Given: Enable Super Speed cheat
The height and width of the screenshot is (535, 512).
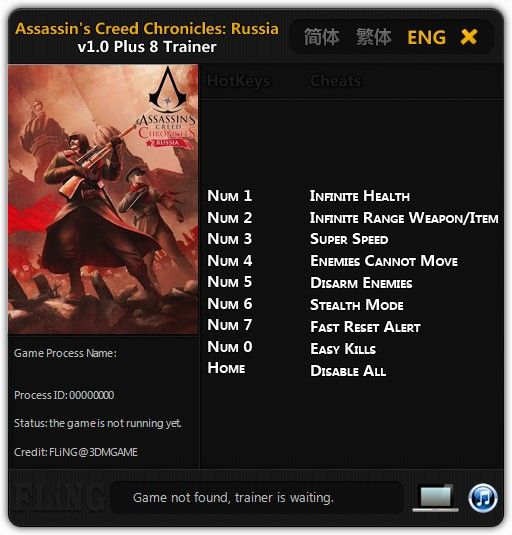Looking at the screenshot, I should tap(349, 239).
